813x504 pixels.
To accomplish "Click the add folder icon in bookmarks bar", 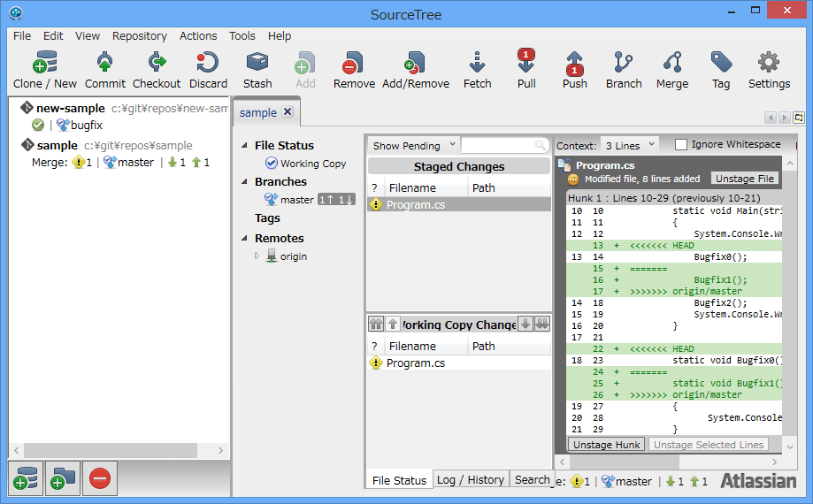I will point(63,478).
